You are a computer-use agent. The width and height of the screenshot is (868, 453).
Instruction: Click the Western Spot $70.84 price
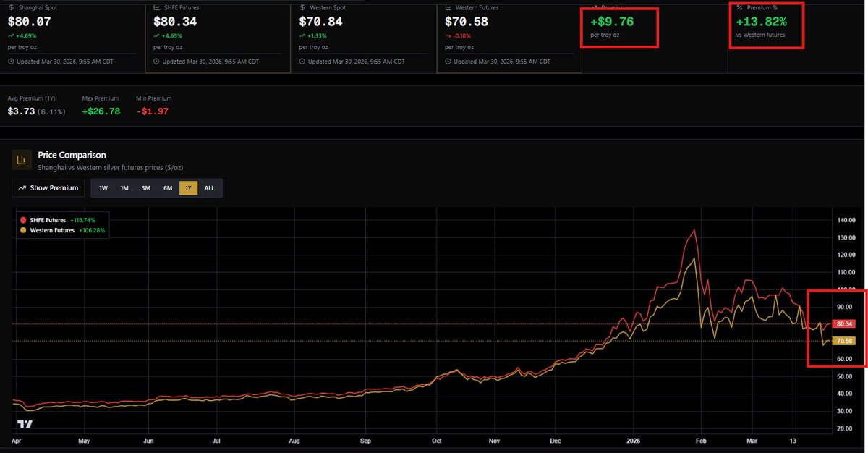pos(321,22)
